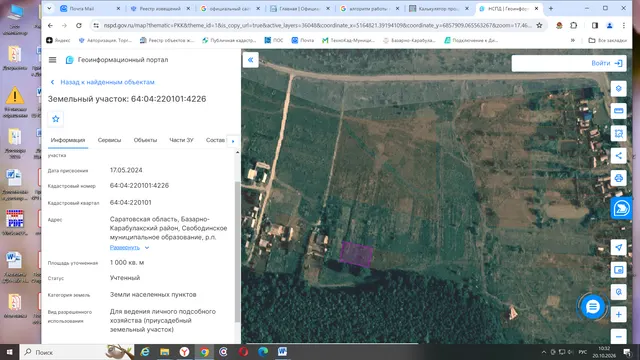The height and width of the screenshot is (360, 640).
Task: Bookmark this page with the address bar star
Action: (539, 25)
